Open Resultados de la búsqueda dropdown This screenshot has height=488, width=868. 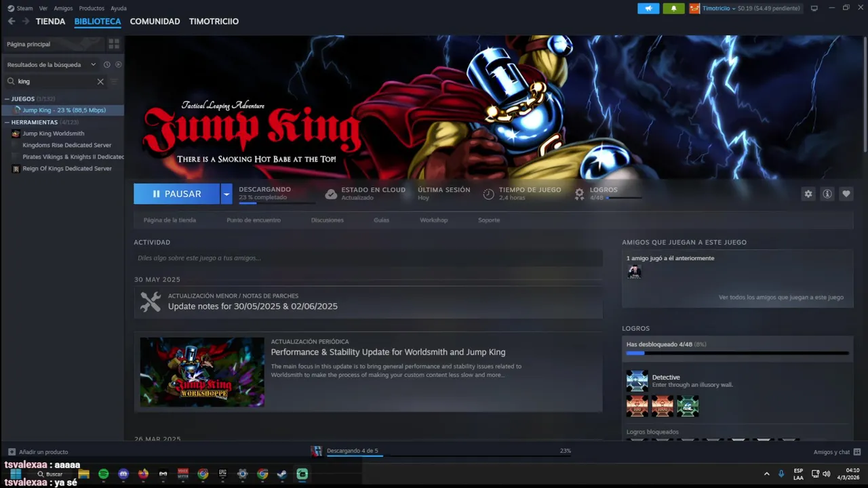click(52, 64)
